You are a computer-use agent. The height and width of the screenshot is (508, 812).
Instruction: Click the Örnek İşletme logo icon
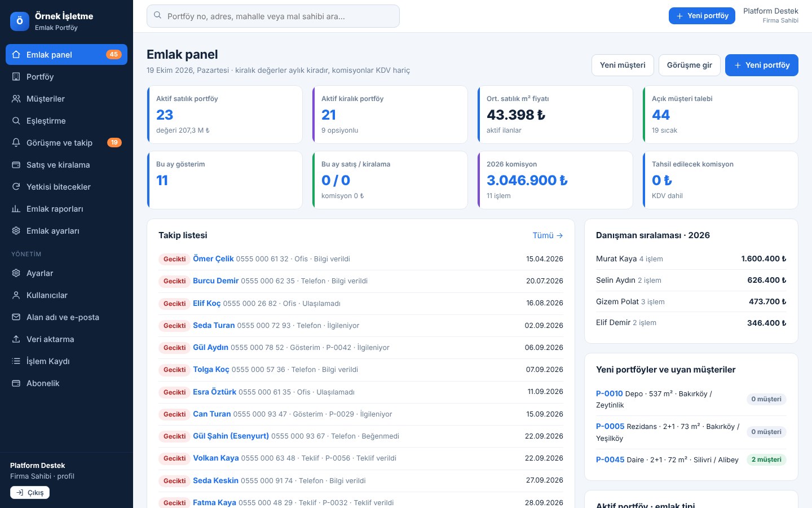(20, 21)
